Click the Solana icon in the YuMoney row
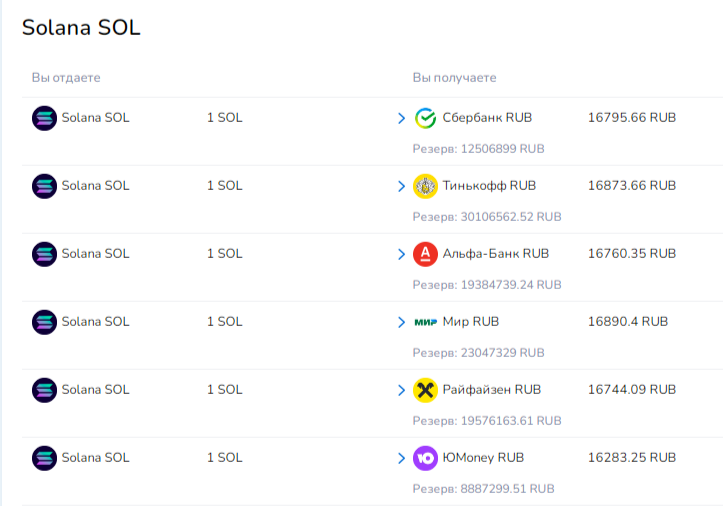Viewport: 723px width, 506px height. tap(44, 458)
